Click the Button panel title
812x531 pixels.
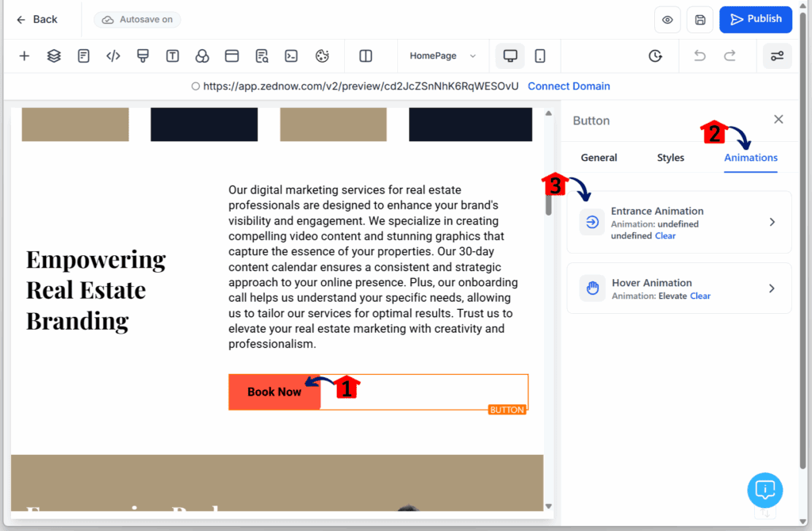[591, 121]
